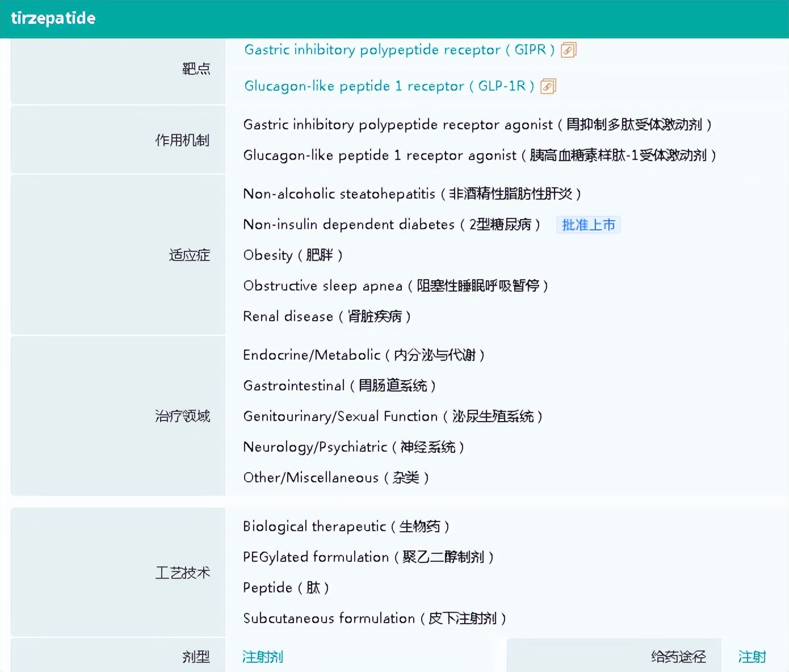Select the Obesity indication entry
This screenshot has height=672, width=789.
(293, 255)
